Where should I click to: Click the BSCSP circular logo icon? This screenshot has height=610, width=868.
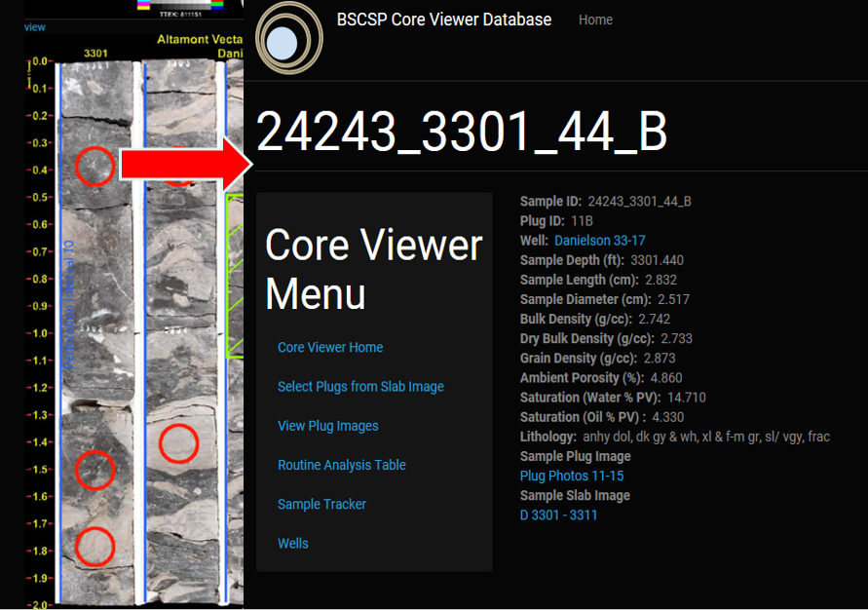[x=288, y=41]
